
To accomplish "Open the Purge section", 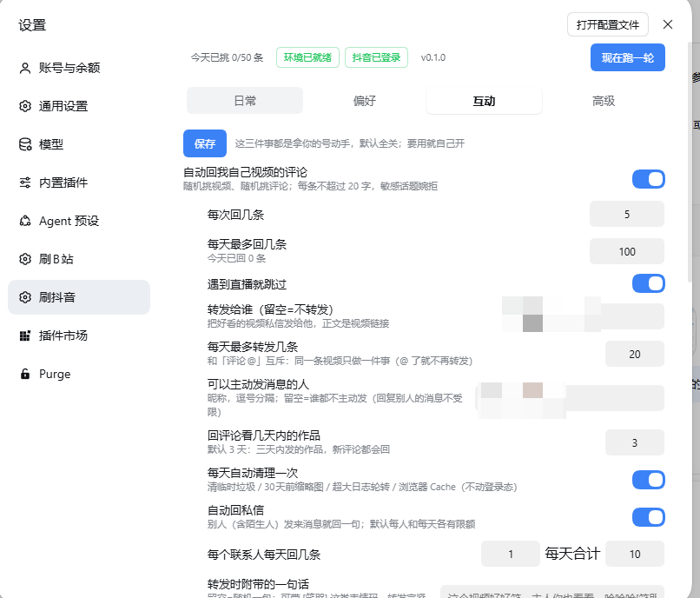I will point(79,374).
